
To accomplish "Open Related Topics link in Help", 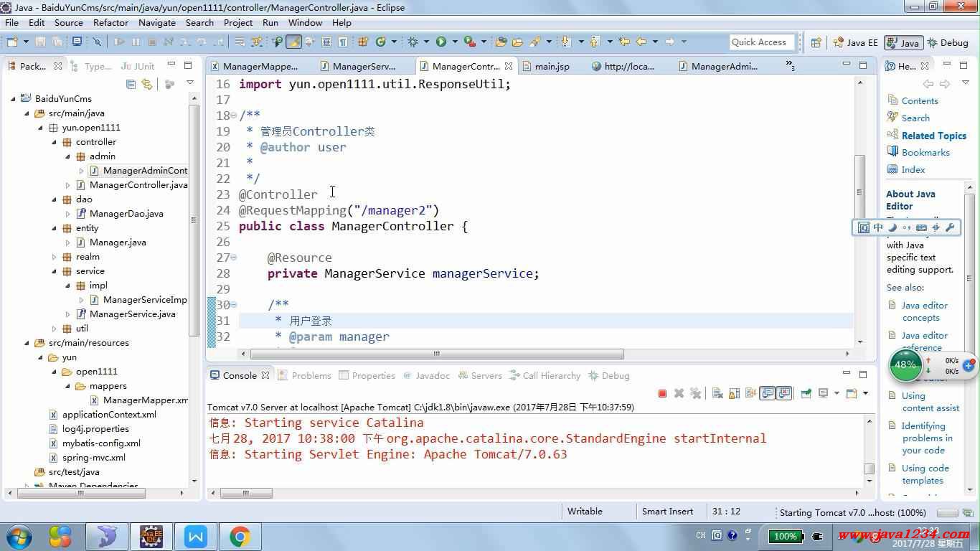I will pos(934,136).
